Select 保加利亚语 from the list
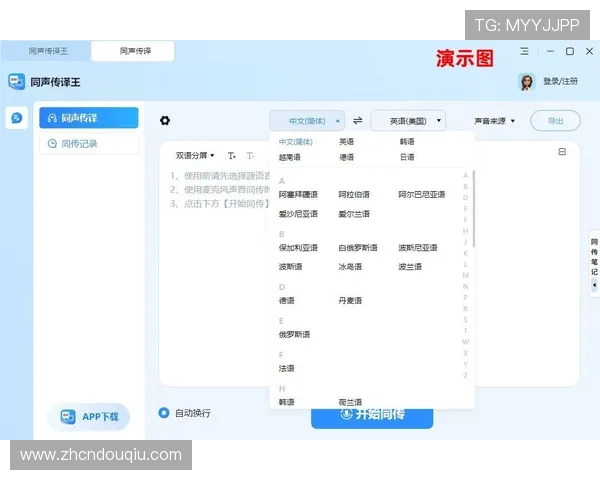This screenshot has height=480, width=600. click(x=298, y=248)
